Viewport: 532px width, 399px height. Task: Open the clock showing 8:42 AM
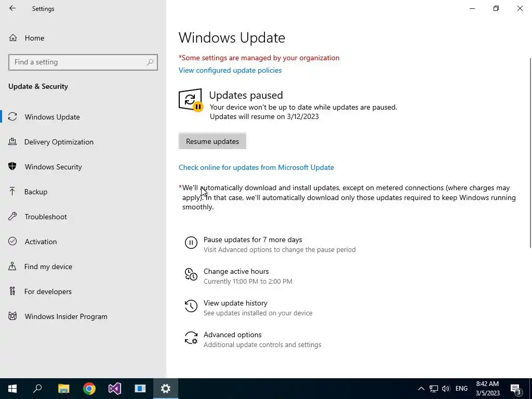[487, 389]
